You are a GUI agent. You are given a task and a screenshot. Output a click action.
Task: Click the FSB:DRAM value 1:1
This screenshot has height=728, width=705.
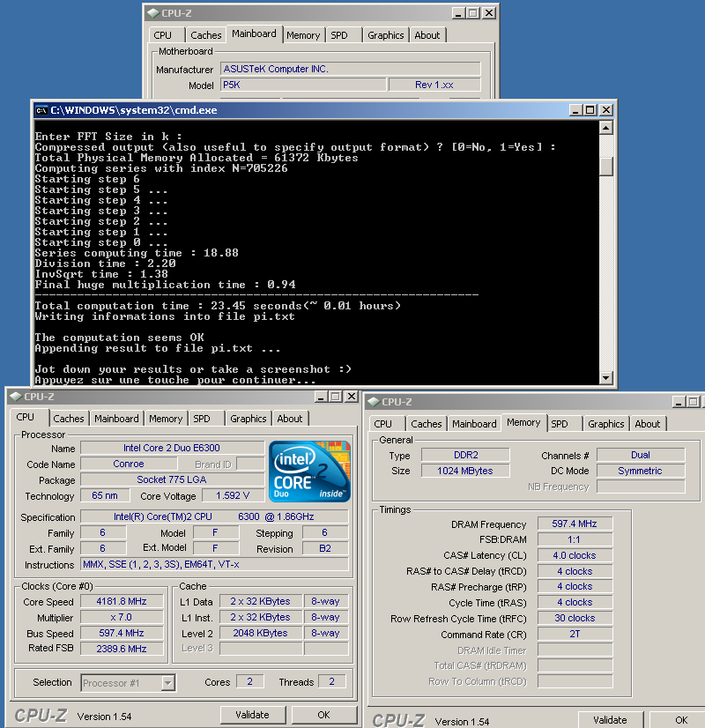tap(575, 539)
